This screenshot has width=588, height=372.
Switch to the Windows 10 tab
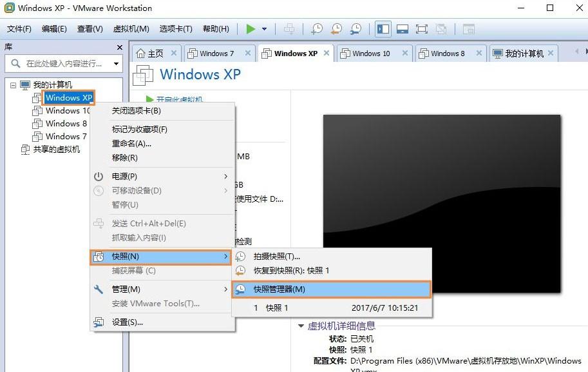tap(371, 53)
